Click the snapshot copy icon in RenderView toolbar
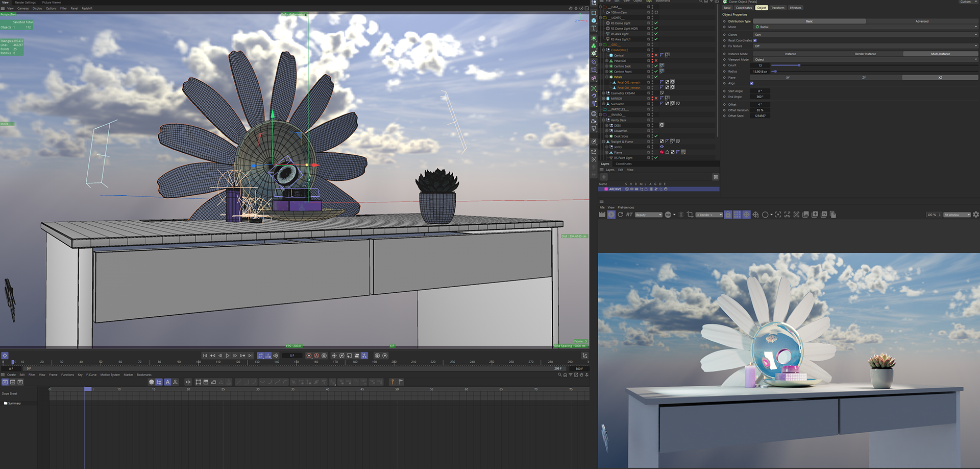This screenshot has width=980, height=469. click(x=833, y=215)
